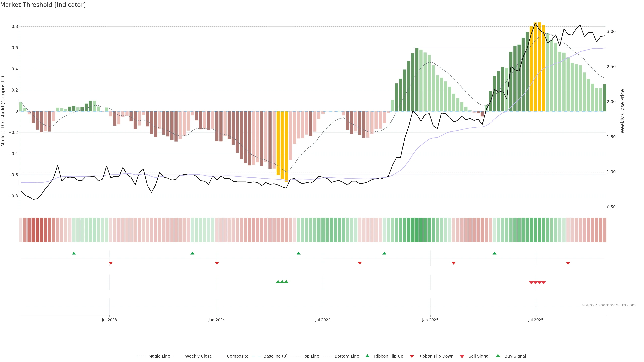
Task: Click the Buy Signal legend icon
Action: [498, 356]
